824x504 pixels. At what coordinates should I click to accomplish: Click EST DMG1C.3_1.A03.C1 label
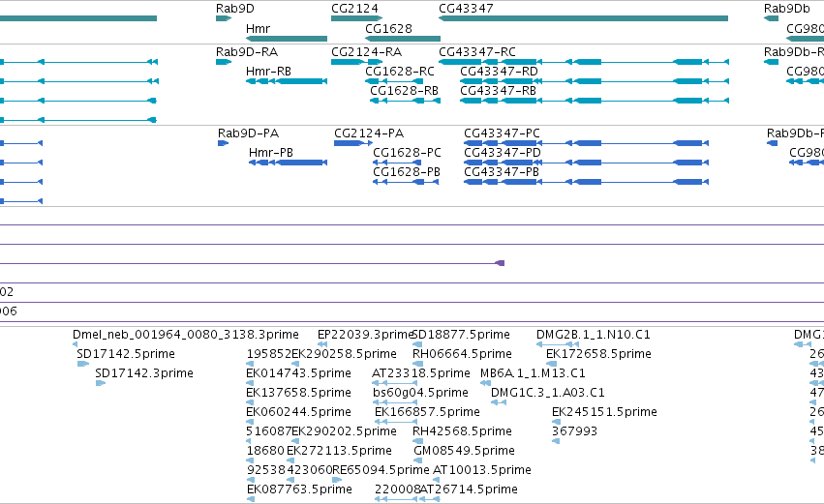548,393
